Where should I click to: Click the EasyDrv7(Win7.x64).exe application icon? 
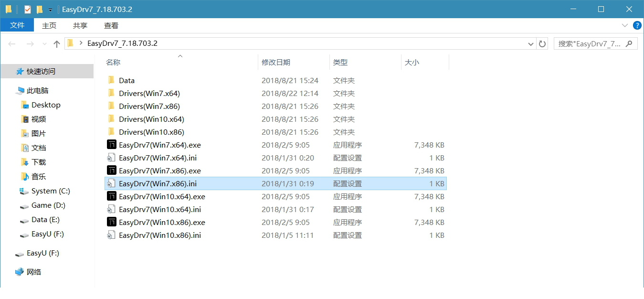coord(111,145)
